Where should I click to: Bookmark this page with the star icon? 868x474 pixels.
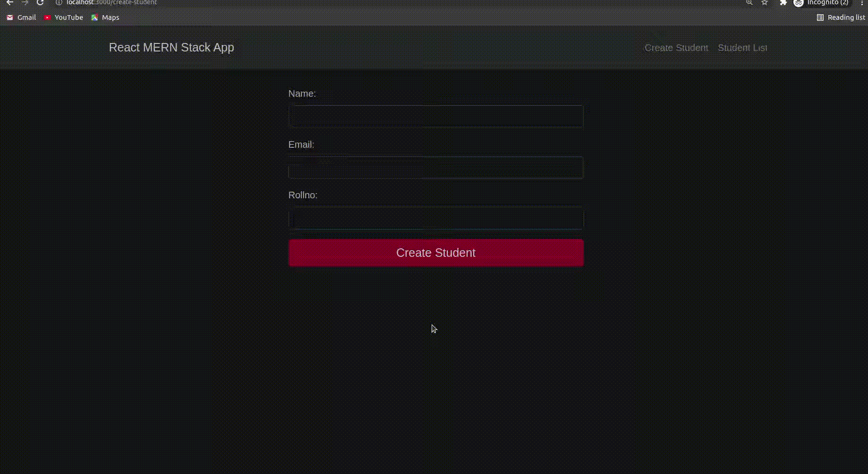765,2
